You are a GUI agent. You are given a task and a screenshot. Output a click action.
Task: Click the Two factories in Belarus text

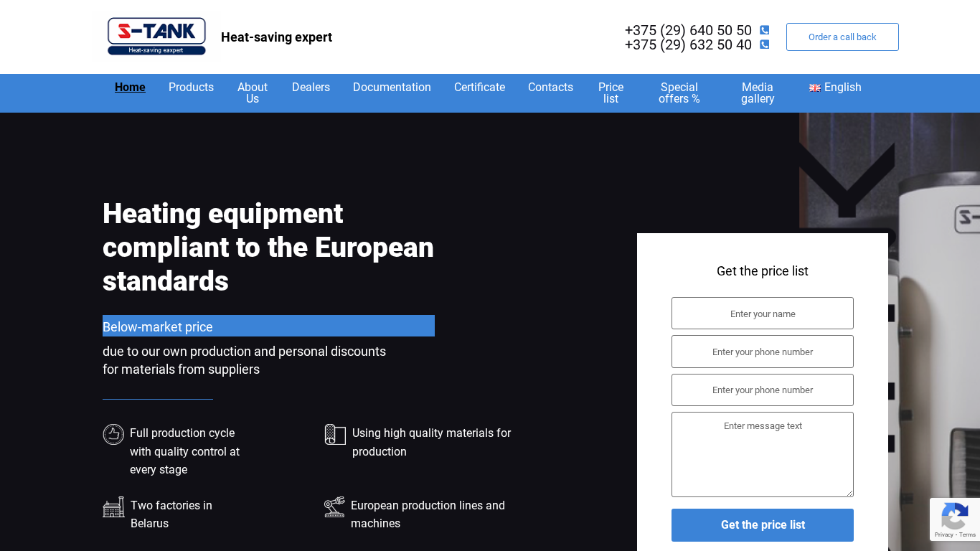click(x=171, y=514)
